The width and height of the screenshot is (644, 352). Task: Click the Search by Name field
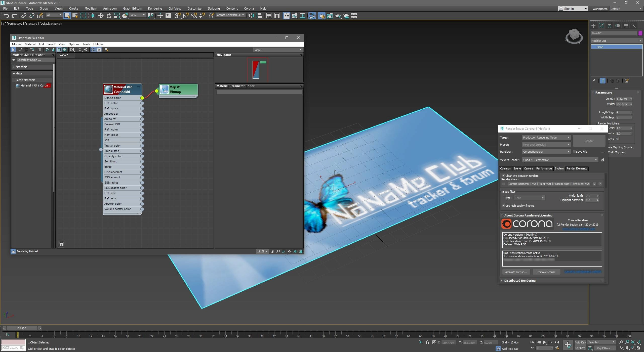click(x=35, y=60)
